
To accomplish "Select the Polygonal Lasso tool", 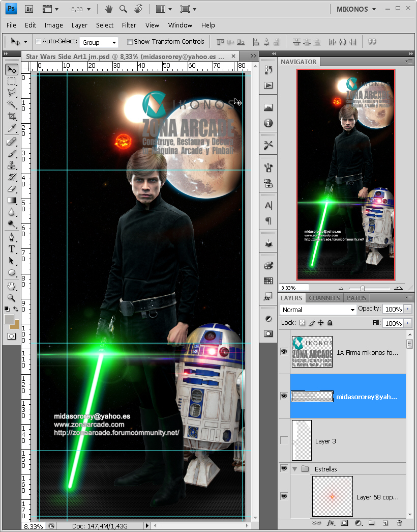I will pyautogui.click(x=12, y=92).
